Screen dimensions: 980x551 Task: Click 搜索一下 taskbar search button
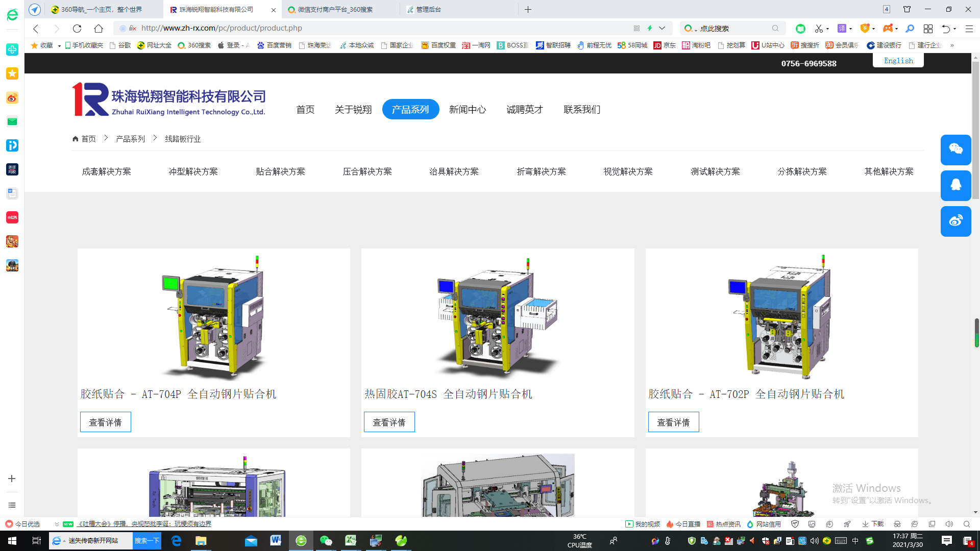[147, 541]
